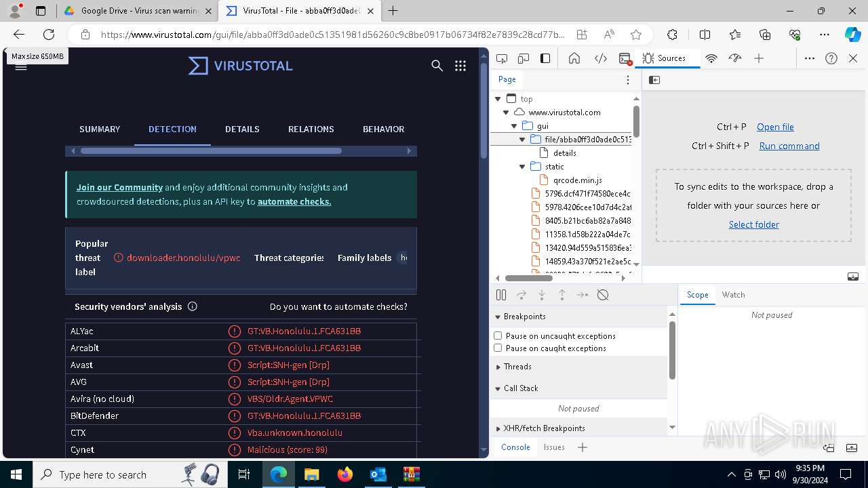Favorite this page with the star icon

636,35
